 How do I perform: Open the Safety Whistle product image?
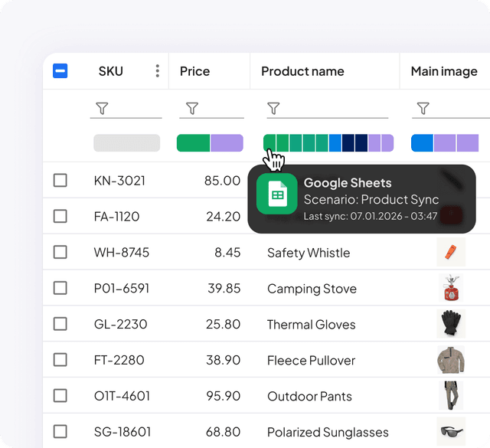(451, 252)
